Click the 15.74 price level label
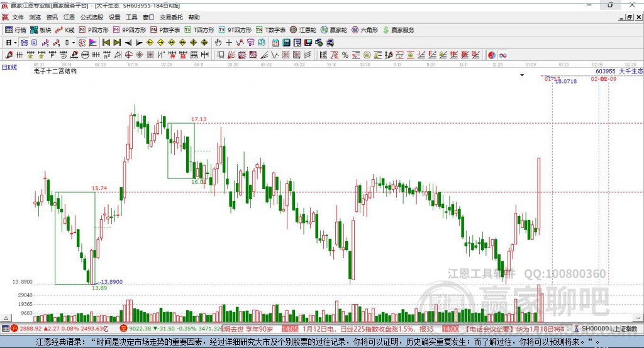 [99, 188]
